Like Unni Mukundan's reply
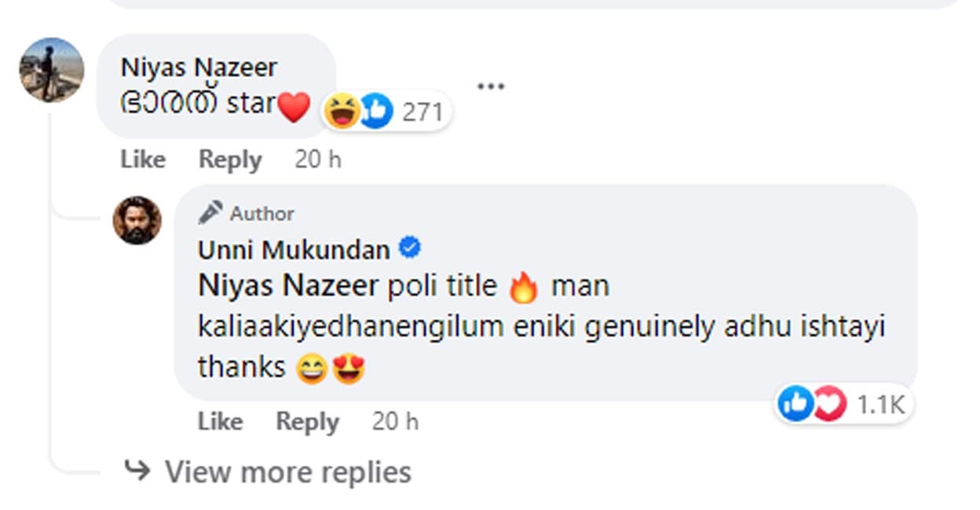 [220, 421]
